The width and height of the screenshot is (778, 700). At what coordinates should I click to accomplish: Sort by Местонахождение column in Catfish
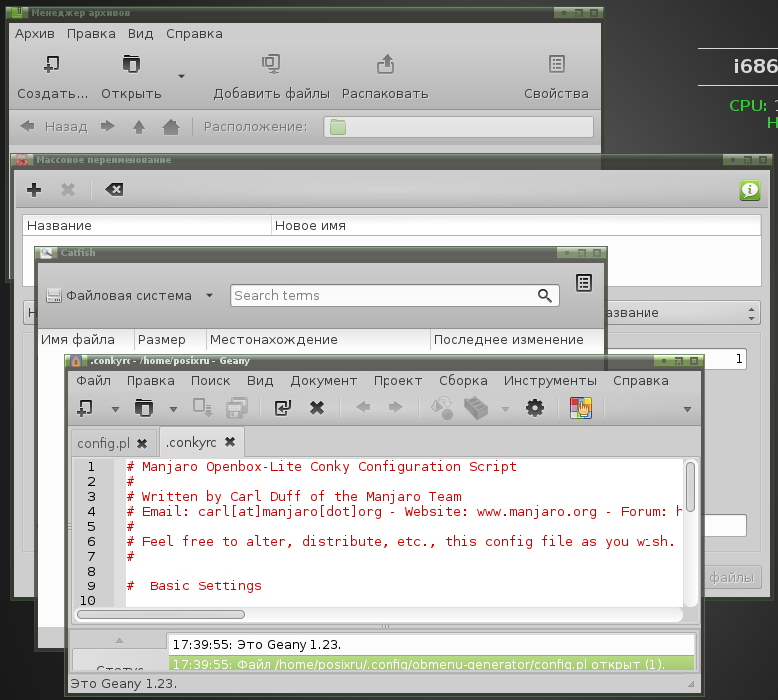[319, 340]
